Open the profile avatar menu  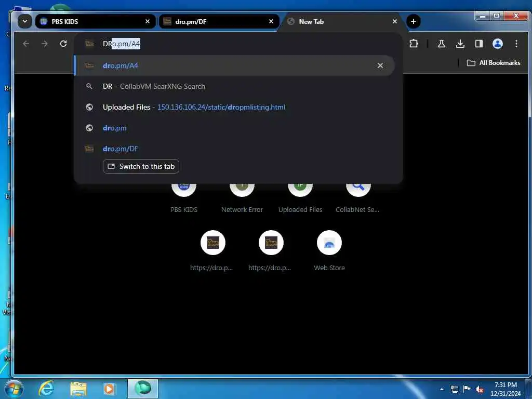(497, 44)
